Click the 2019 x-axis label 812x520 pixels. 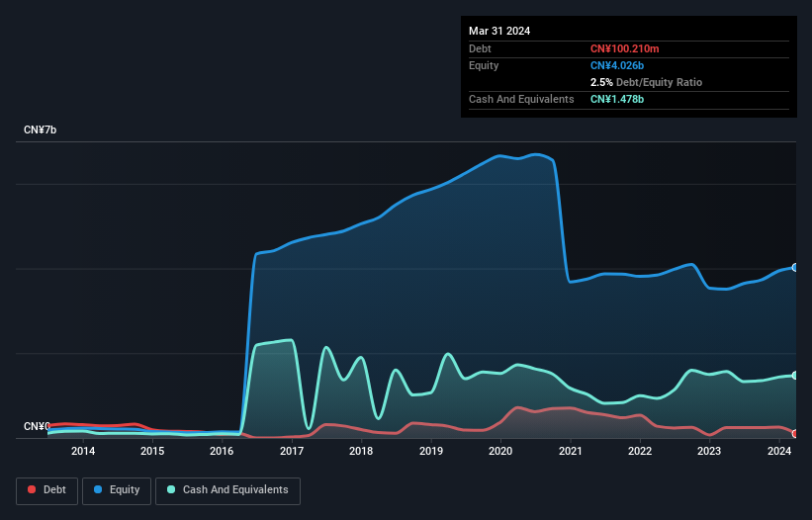(431, 451)
